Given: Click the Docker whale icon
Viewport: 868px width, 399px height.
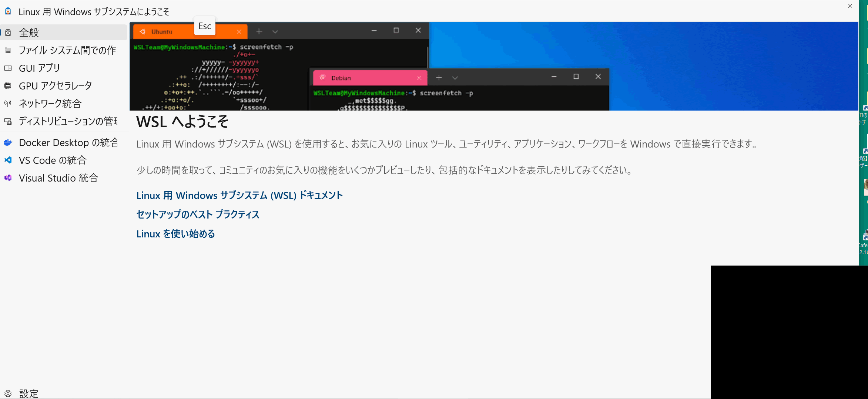Looking at the screenshot, I should click(8, 142).
